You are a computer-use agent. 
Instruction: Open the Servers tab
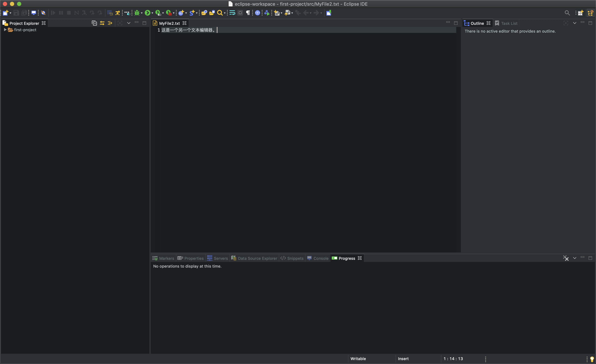217,258
